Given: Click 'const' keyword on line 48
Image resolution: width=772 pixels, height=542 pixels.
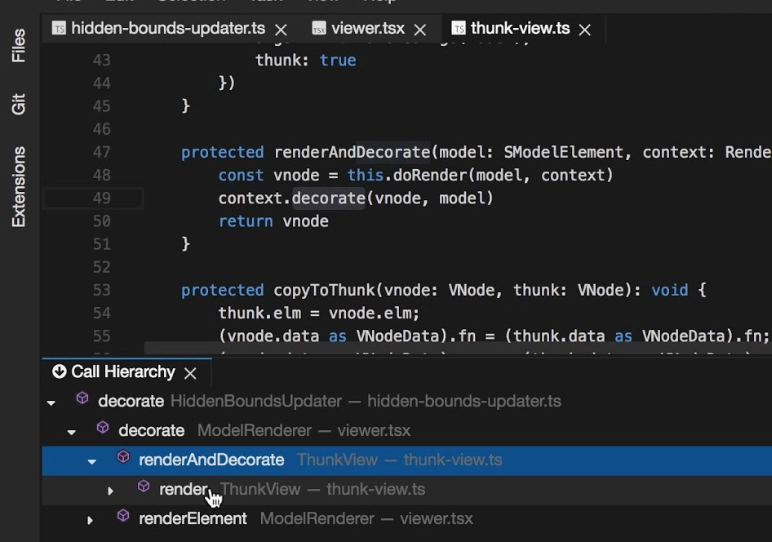Looking at the screenshot, I should point(241,175).
